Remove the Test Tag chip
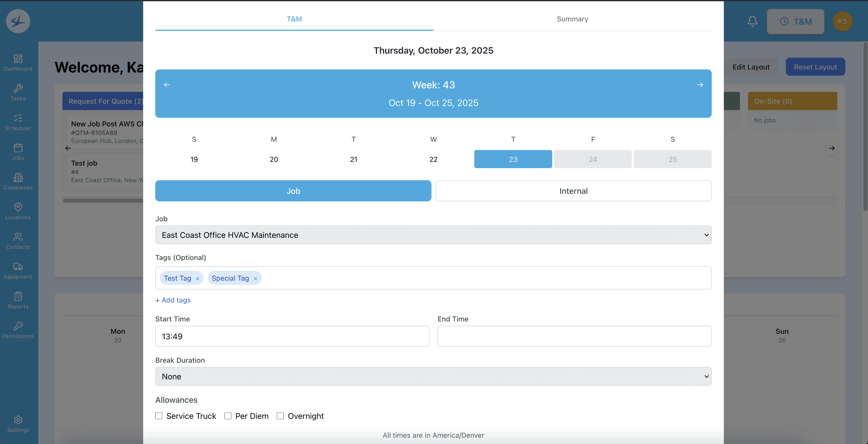The image size is (868, 444). (197, 279)
